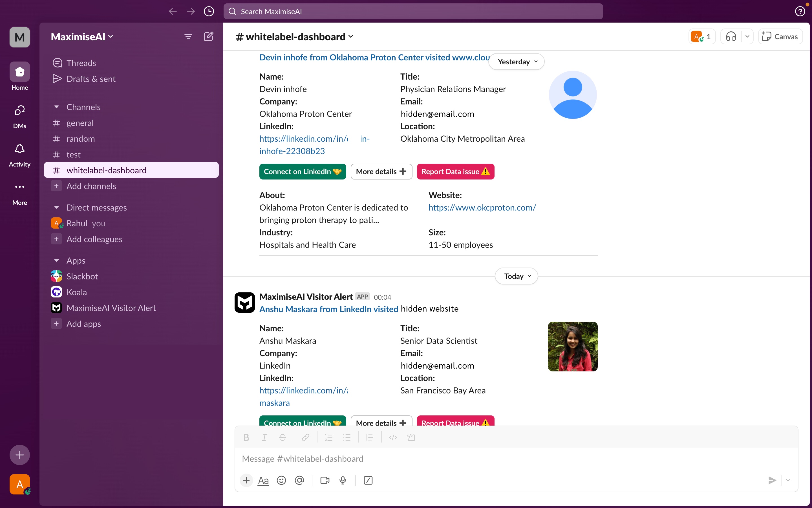Toggle strikethrough formatting in composer
812x508 pixels.
pyautogui.click(x=282, y=437)
